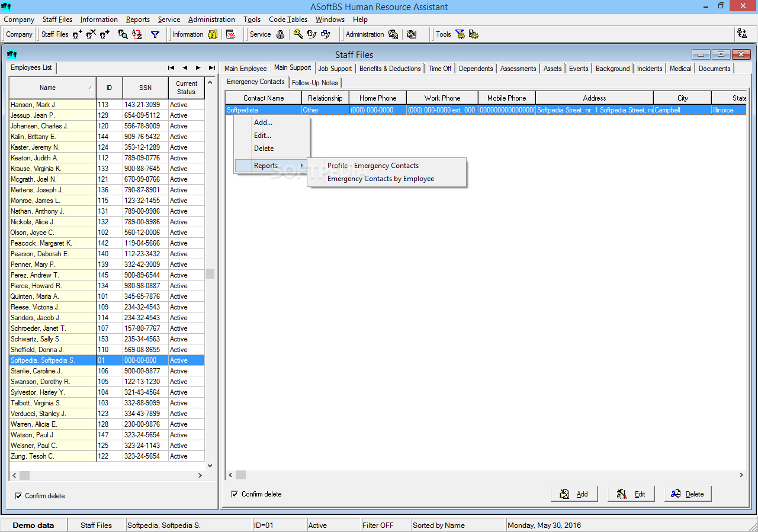
Task: Open staff search with the magnifier icon
Action: tap(123, 34)
